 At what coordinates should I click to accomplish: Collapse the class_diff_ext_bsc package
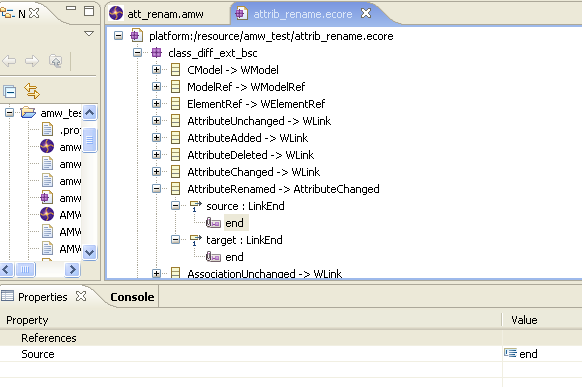137,53
